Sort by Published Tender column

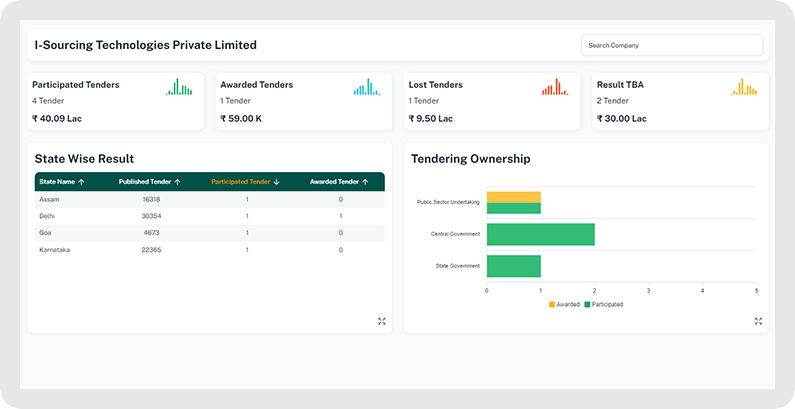click(149, 182)
